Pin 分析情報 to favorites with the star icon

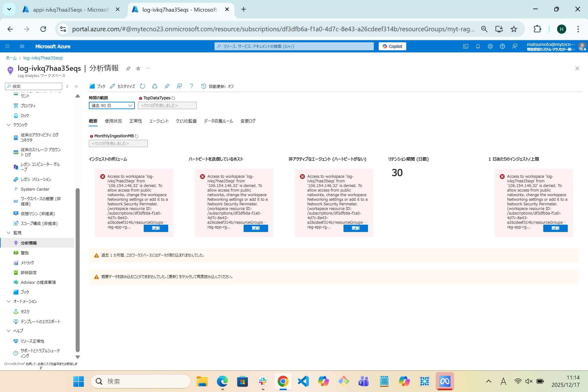coord(138,68)
